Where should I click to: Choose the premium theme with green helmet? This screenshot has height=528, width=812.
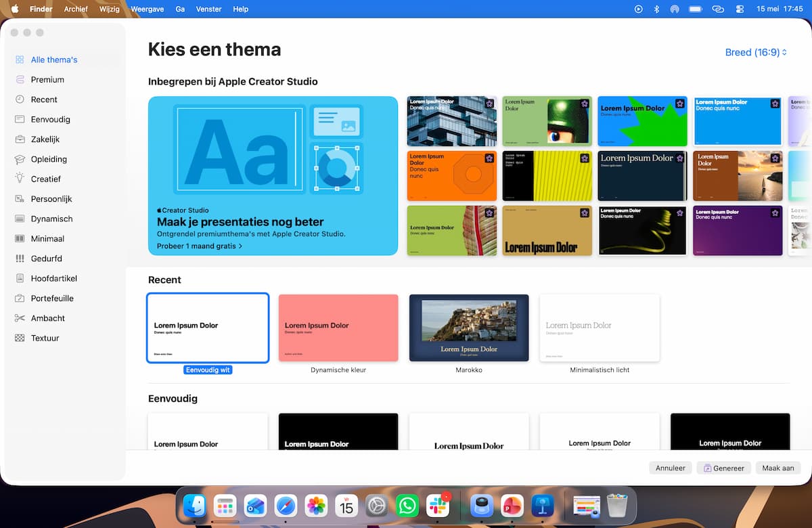click(x=547, y=121)
